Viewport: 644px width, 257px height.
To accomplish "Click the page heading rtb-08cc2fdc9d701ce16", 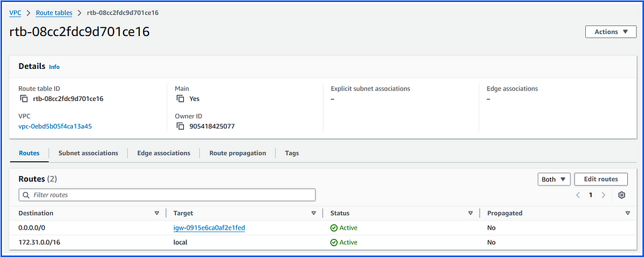I will 80,31.
